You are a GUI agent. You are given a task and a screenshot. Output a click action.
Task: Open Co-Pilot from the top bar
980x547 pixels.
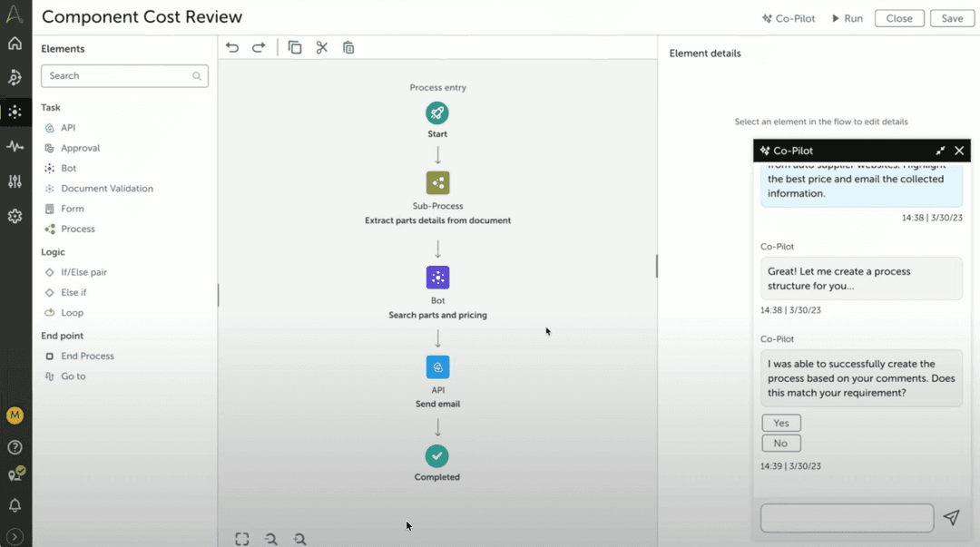(x=789, y=19)
